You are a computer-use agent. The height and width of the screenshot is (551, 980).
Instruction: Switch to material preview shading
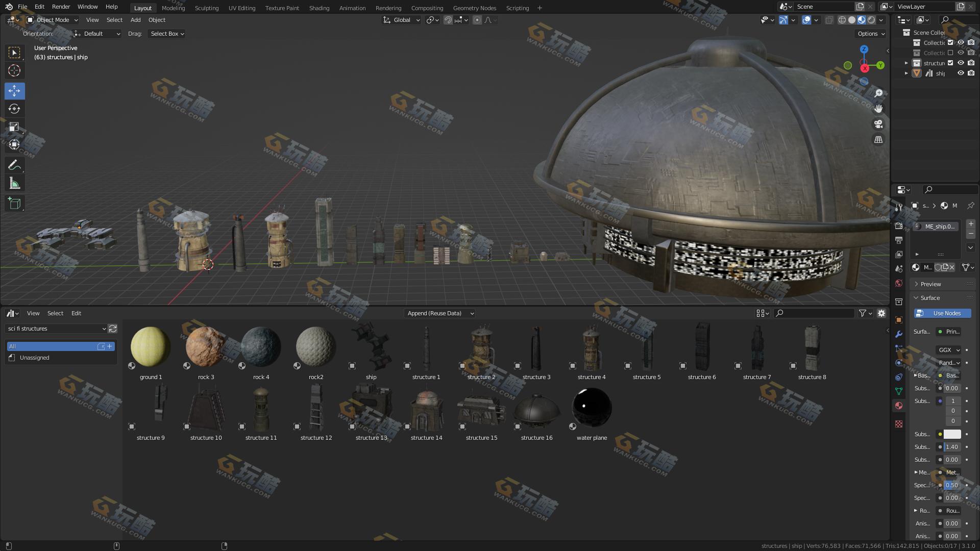click(862, 20)
